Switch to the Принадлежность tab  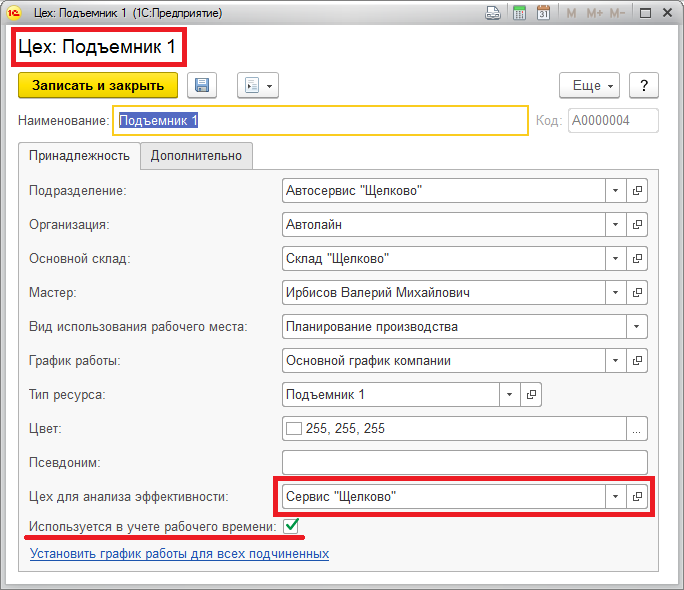(79, 156)
